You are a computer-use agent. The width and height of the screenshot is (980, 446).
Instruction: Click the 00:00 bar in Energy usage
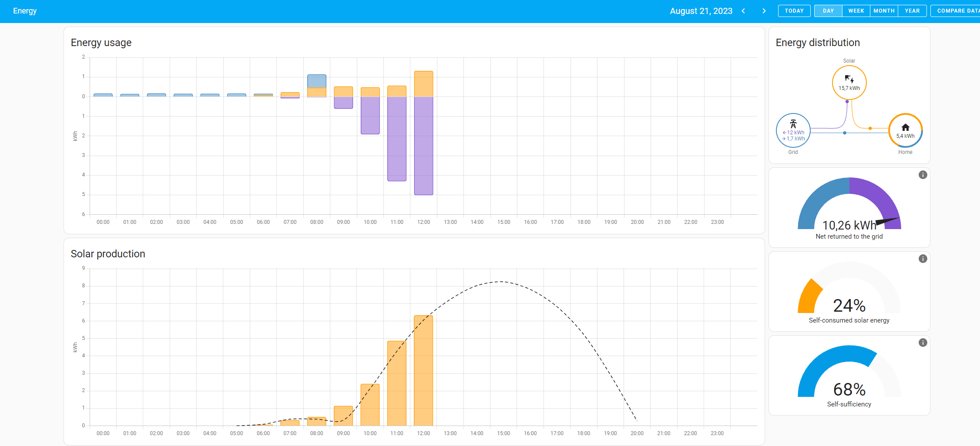(x=103, y=95)
